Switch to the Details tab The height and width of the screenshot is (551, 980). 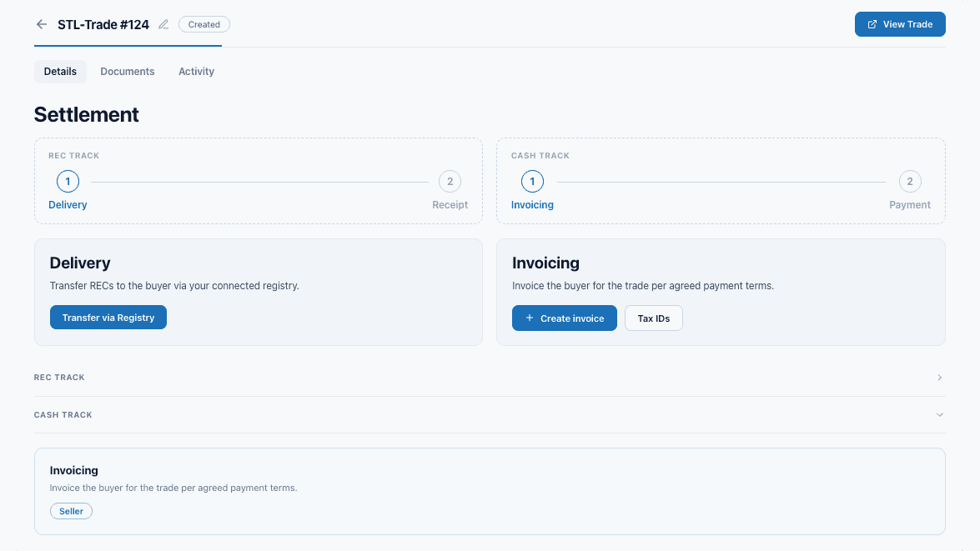[60, 71]
